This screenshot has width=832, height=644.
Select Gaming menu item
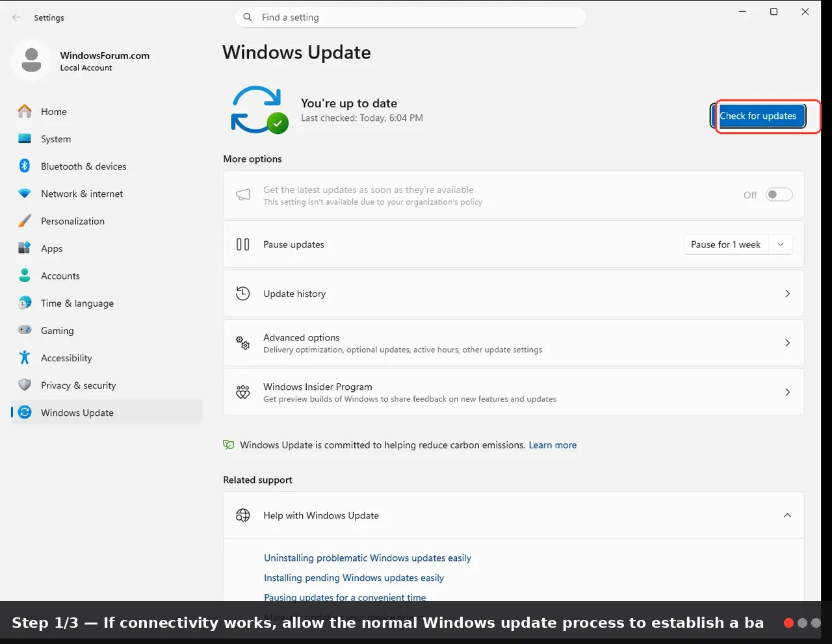(x=107, y=330)
